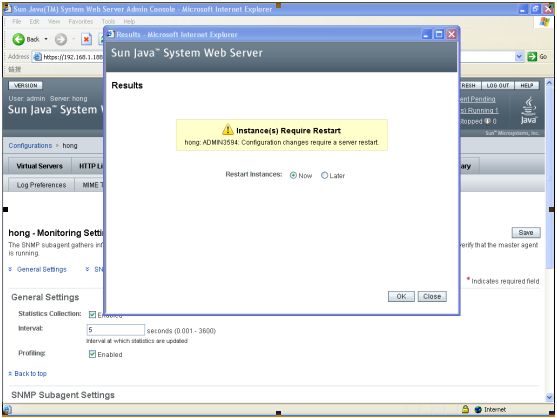This screenshot has width=557, height=418.
Task: Click the ADMIN3594 configuration message text
Action: click(282, 142)
